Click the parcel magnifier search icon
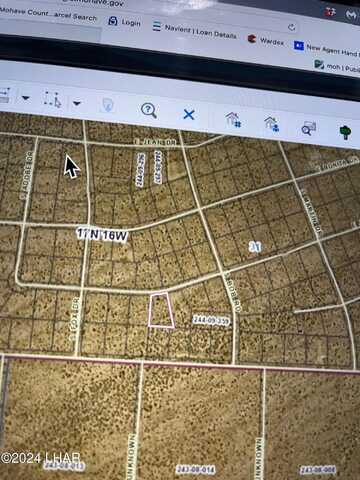This screenshot has width=360, height=480. click(309, 128)
